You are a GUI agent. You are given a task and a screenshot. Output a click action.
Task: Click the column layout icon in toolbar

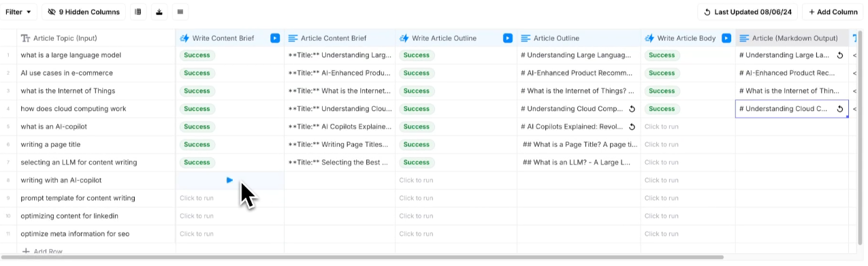coord(138,12)
